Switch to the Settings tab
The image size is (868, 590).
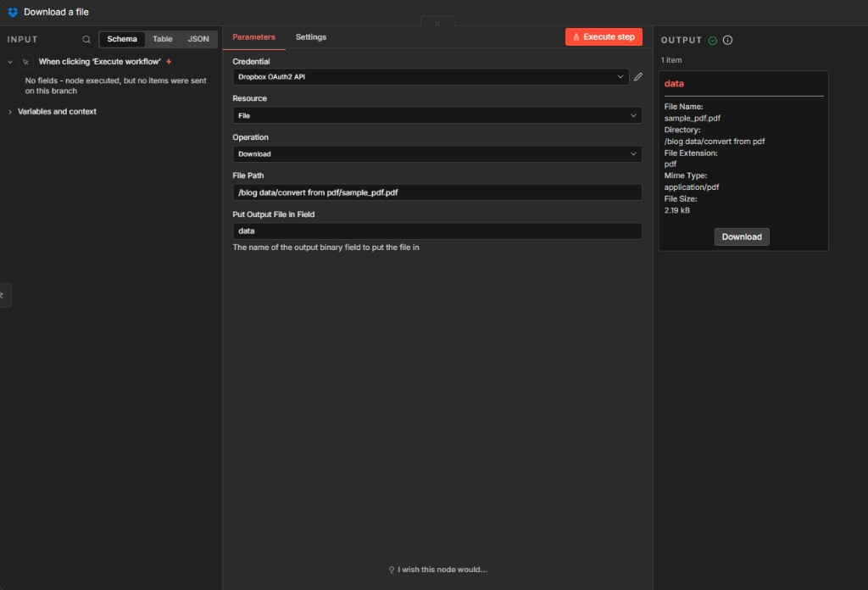click(x=310, y=37)
